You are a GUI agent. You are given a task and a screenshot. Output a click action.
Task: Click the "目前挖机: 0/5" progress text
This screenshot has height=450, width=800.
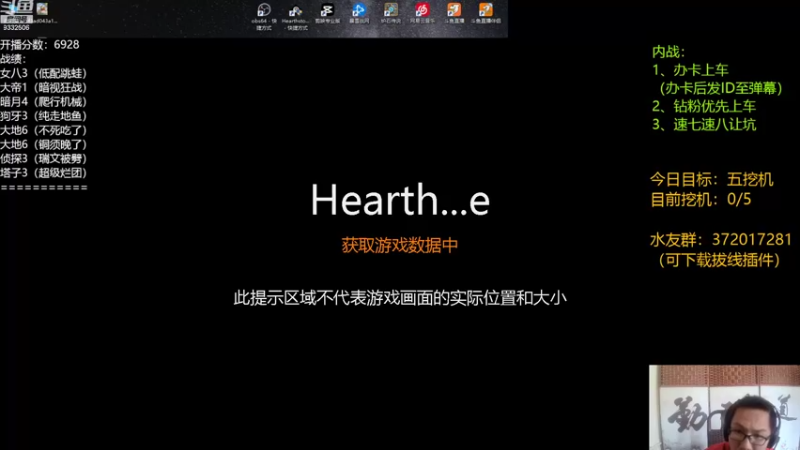point(701,199)
